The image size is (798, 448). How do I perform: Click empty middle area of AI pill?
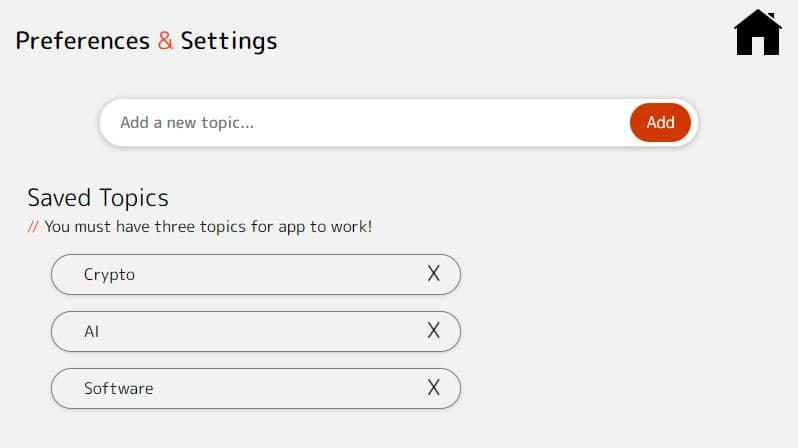[x=262, y=331]
